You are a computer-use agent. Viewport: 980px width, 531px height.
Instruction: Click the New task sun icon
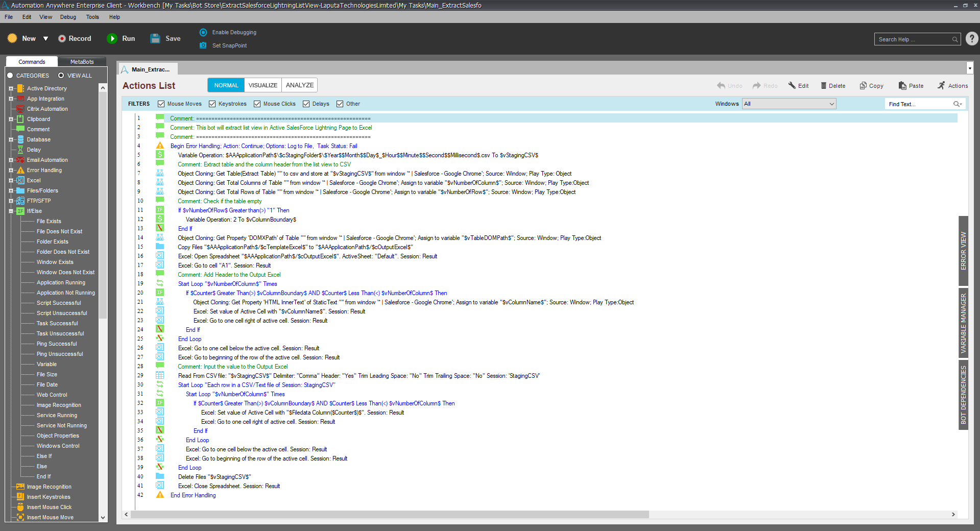[12, 38]
